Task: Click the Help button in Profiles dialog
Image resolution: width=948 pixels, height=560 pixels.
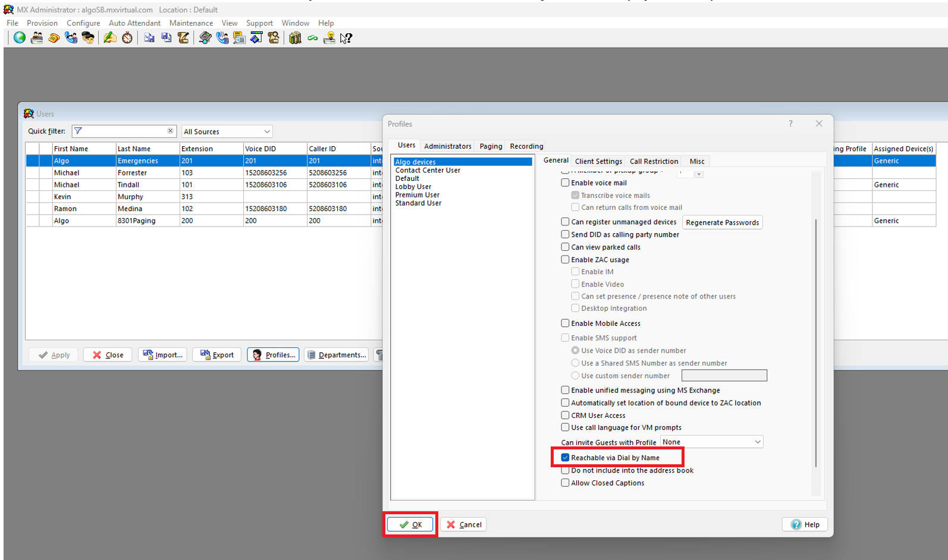Action: tap(805, 524)
